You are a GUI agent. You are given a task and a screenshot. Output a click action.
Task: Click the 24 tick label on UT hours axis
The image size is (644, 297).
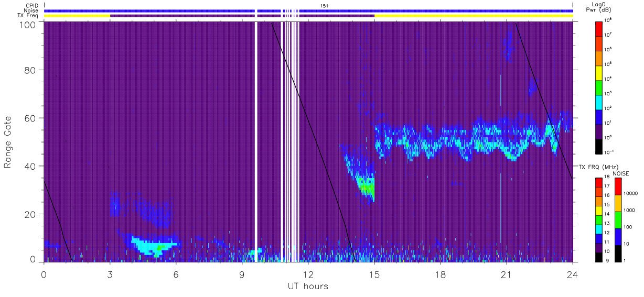coord(573,274)
